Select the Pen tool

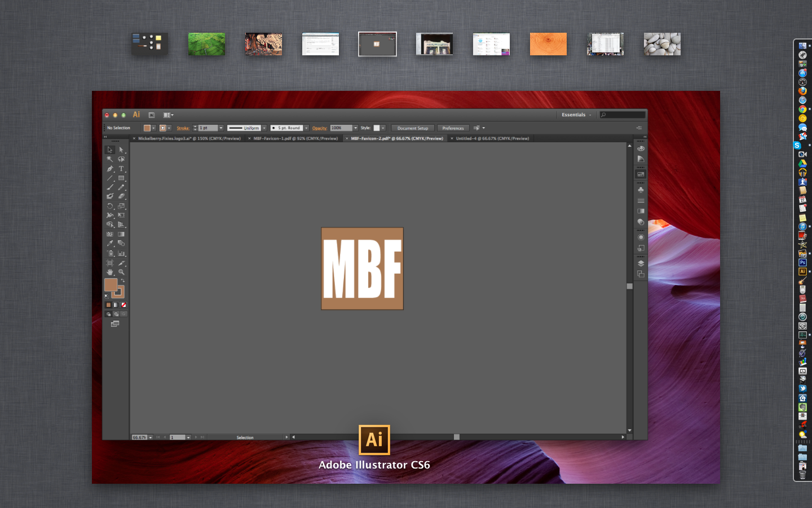pos(110,169)
